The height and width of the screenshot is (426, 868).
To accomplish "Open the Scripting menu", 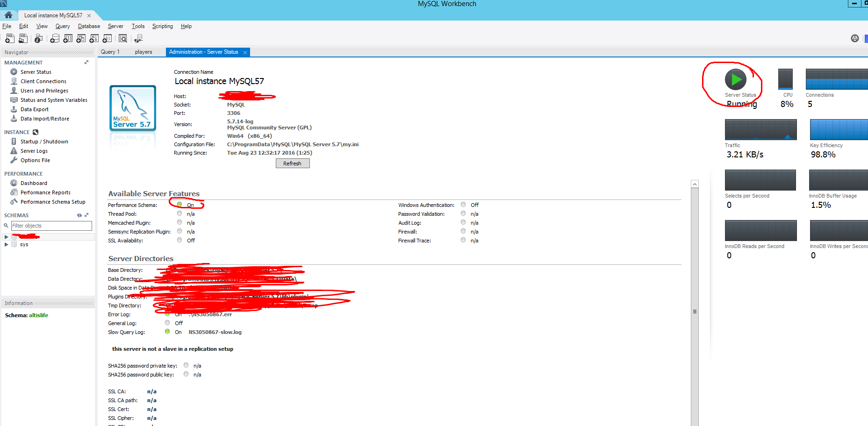I will [162, 26].
